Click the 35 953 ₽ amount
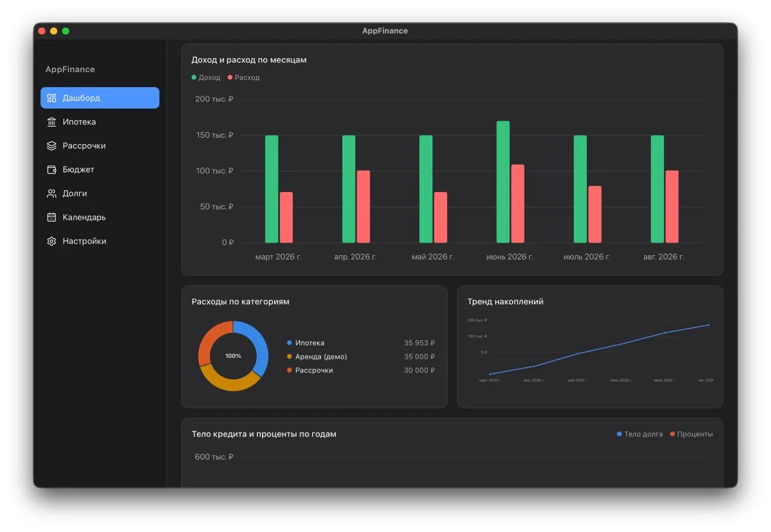Screen dimensions: 771x532 pos(419,343)
